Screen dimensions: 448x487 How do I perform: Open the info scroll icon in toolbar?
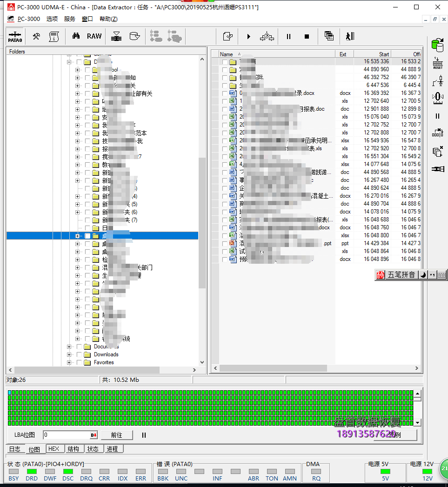(x=54, y=36)
